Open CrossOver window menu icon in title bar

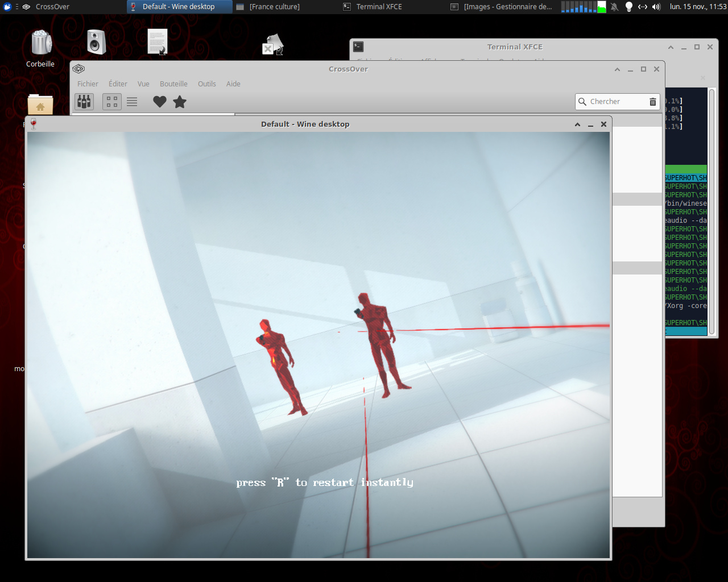[79, 69]
